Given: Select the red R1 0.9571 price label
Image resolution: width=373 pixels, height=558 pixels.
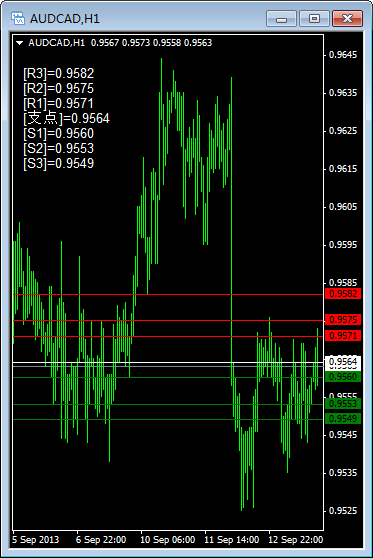Looking at the screenshot, I should (x=343, y=336).
